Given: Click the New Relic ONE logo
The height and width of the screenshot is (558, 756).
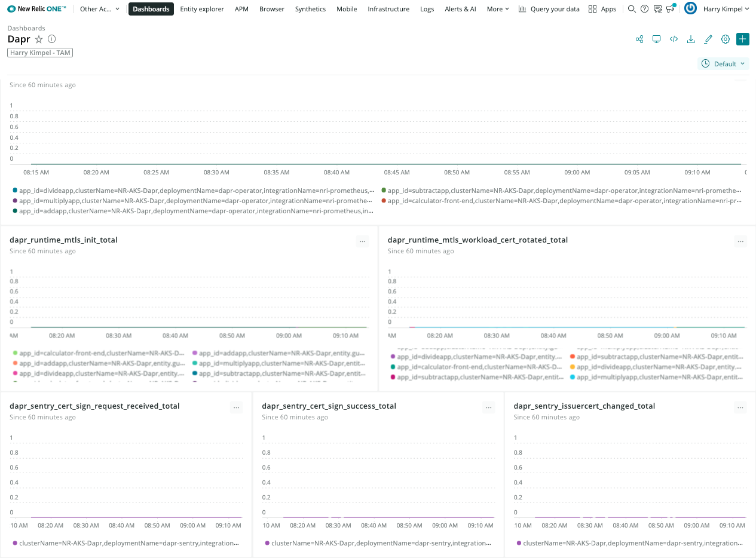Looking at the screenshot, I should [x=37, y=9].
